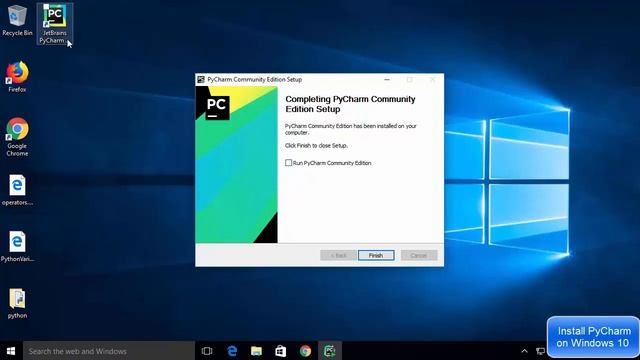Select the Google Chrome desktop shortcut
640x360 pixels.
coord(17,137)
